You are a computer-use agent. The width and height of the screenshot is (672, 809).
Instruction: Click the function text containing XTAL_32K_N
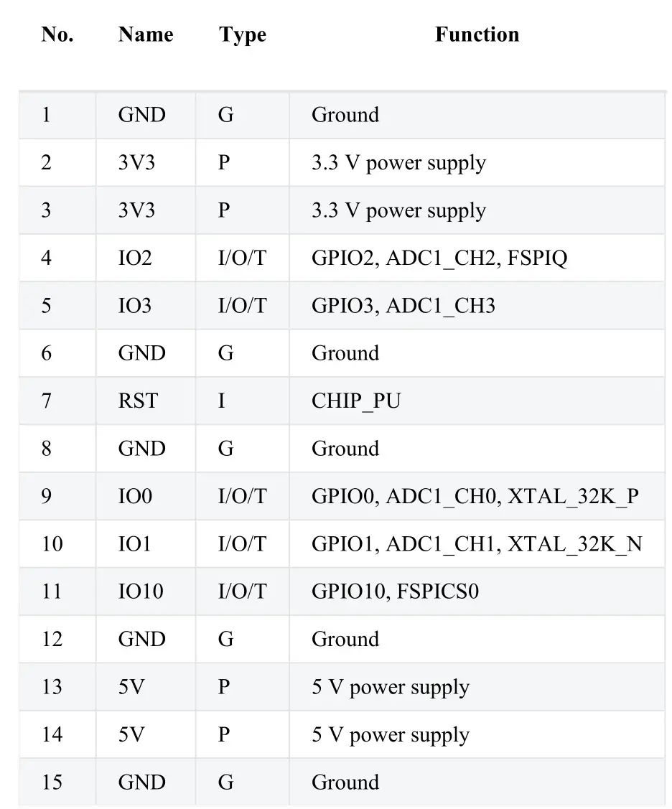pyautogui.click(x=477, y=543)
